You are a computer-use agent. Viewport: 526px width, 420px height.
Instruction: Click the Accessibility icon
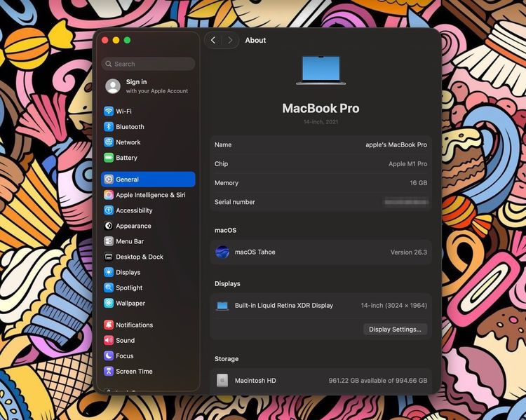pos(108,210)
